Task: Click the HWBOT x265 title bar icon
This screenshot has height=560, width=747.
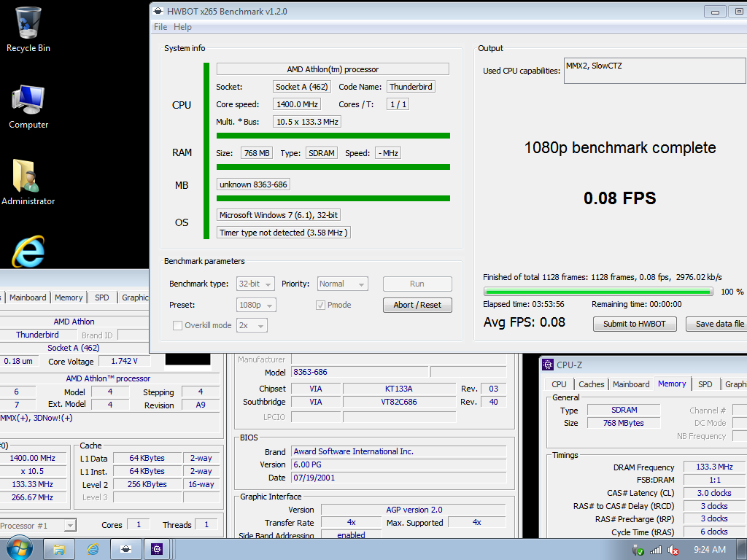Action: 158,12
